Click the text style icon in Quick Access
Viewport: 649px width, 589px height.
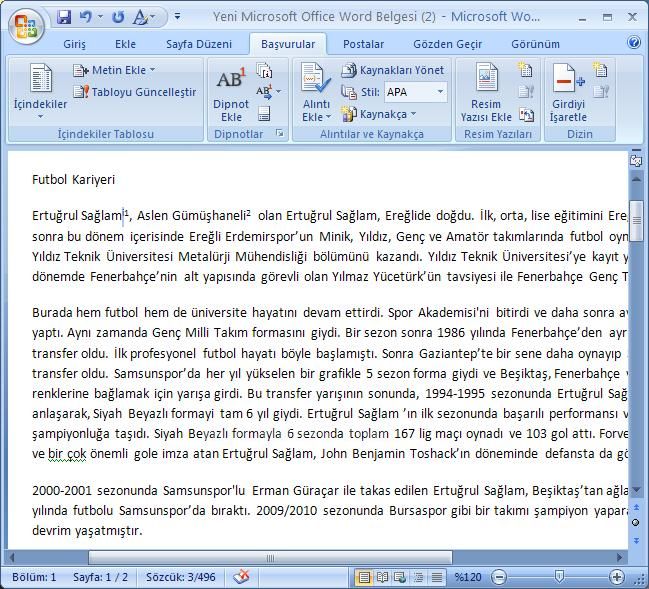(x=140, y=17)
